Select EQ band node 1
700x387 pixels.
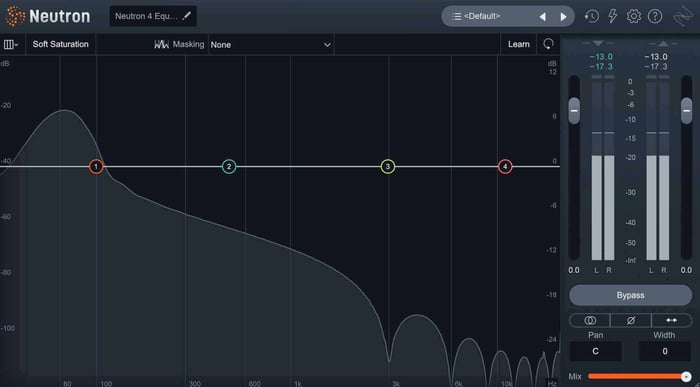click(x=96, y=166)
